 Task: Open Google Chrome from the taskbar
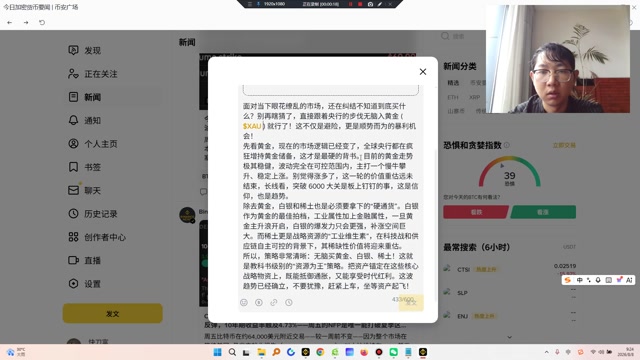coord(320,352)
